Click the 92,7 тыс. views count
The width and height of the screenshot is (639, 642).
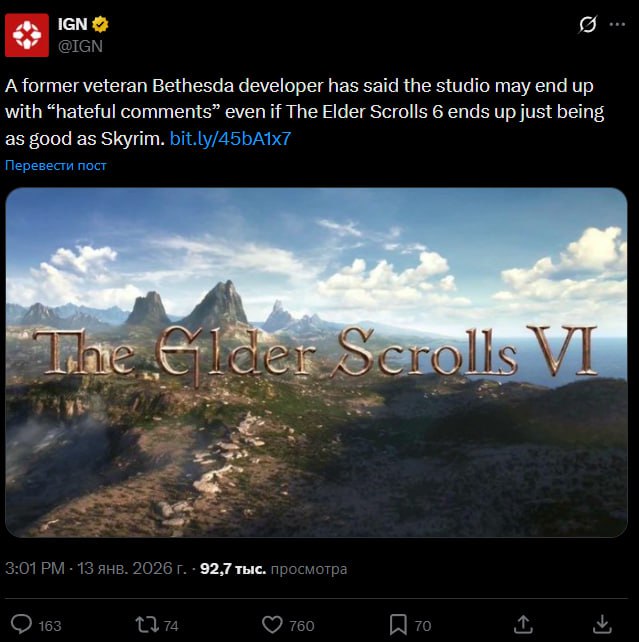pos(233,569)
